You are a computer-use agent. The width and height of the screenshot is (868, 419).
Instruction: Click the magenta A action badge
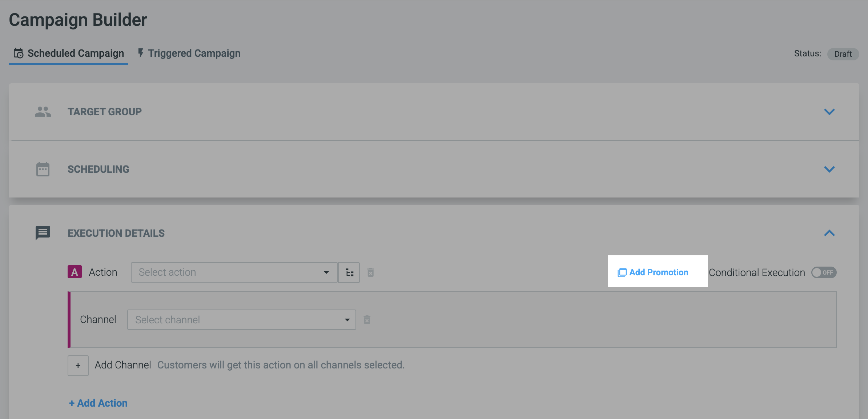pos(75,272)
